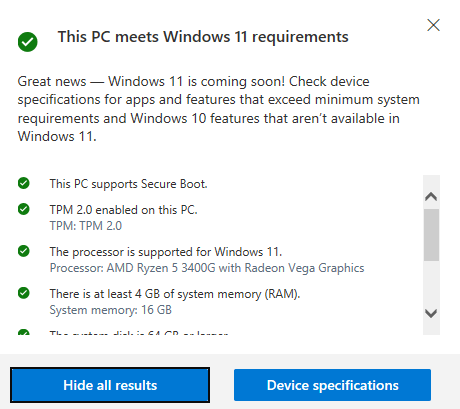The image size is (460, 409).
Task: Select the 'TPM 2.0 enabled on this PC' result
Action: [124, 210]
